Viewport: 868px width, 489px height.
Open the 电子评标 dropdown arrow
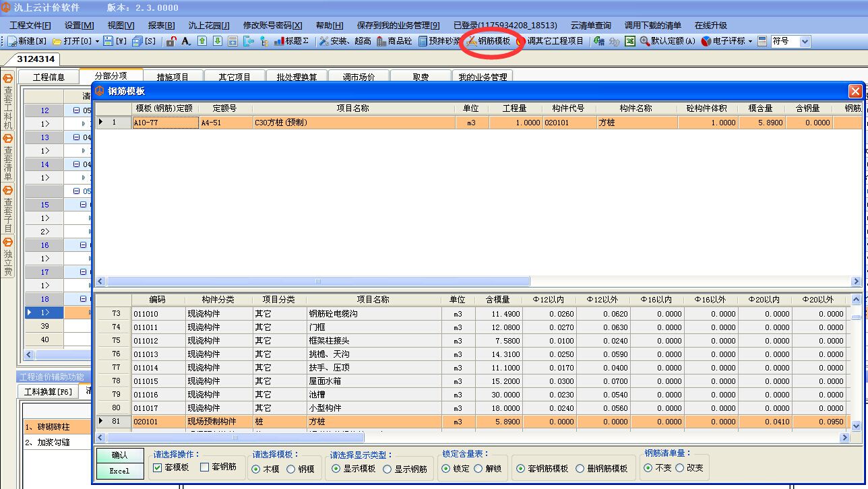tap(750, 42)
